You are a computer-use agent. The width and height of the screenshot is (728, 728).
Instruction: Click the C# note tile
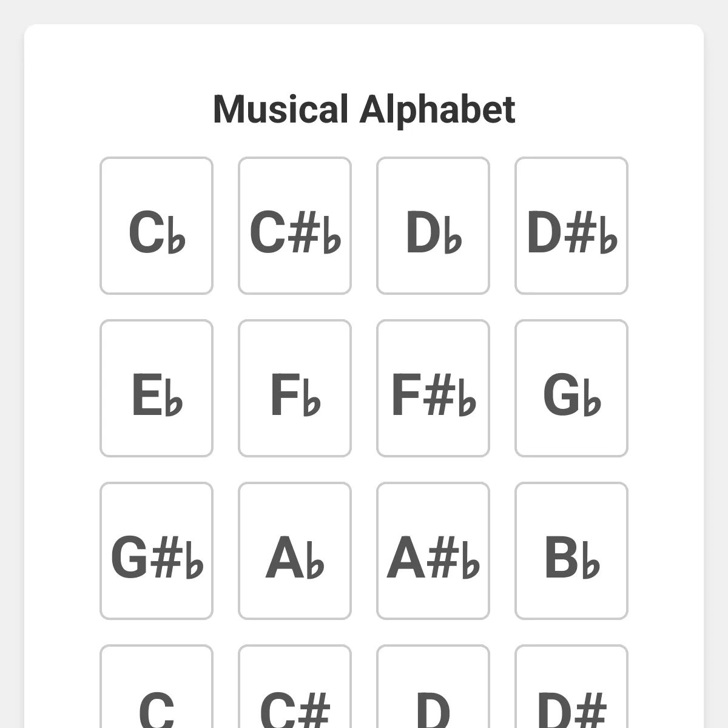(295, 687)
